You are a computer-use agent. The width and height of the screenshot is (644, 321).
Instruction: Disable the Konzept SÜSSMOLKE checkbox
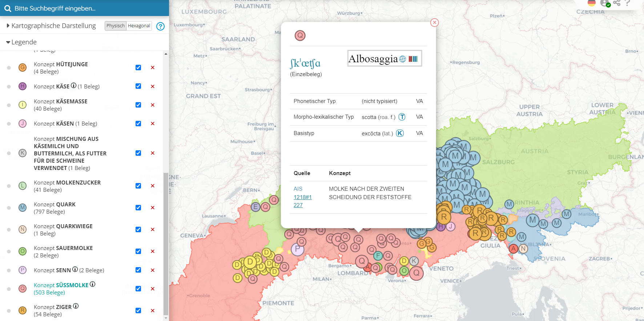(x=138, y=289)
